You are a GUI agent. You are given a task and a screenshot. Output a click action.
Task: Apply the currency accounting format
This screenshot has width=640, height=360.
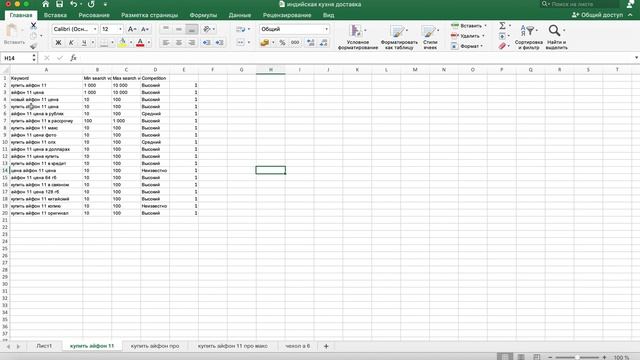(x=264, y=42)
